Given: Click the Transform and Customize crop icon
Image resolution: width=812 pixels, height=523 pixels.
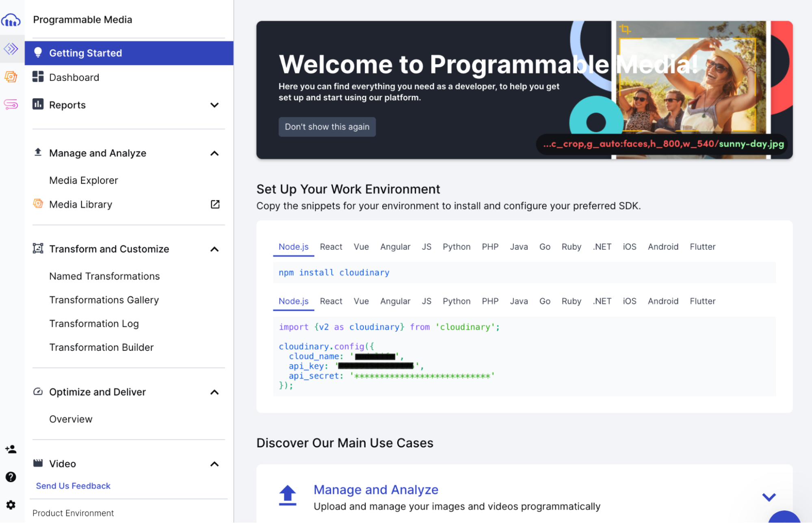Looking at the screenshot, I should [x=38, y=249].
